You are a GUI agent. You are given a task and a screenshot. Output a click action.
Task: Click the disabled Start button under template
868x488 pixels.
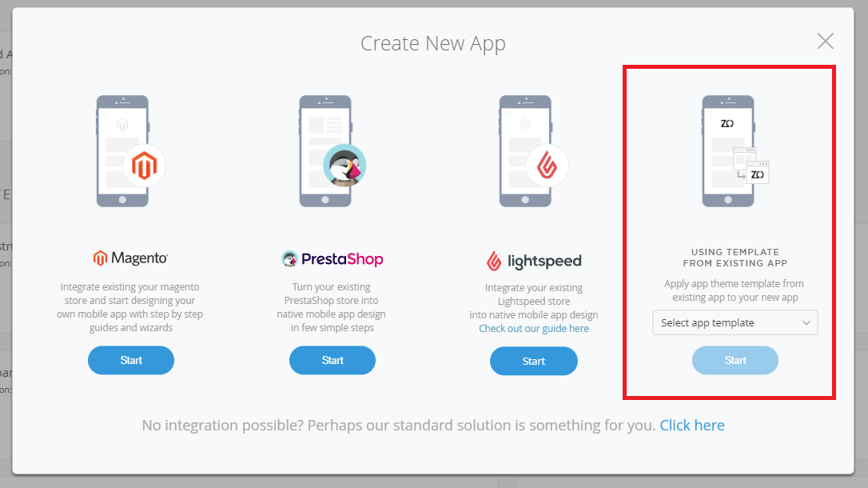[x=735, y=361]
